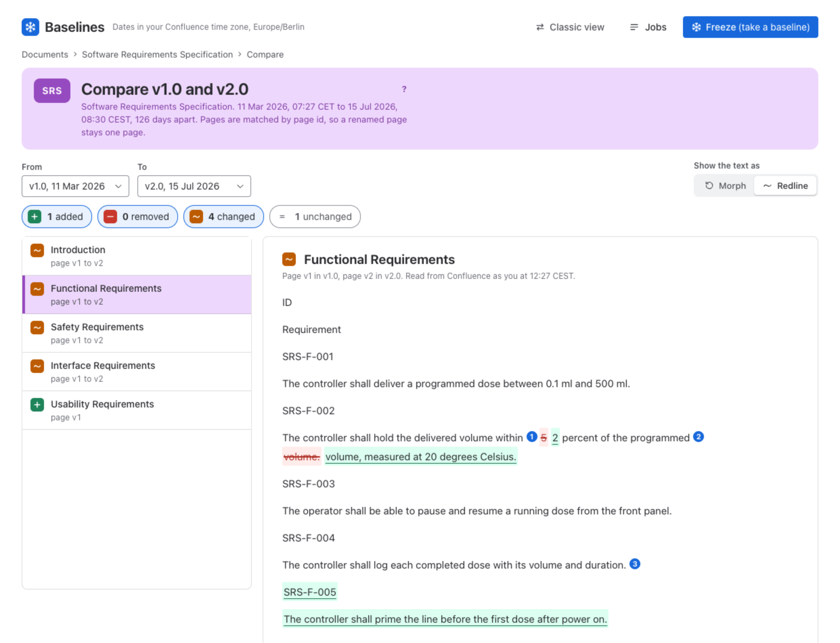Open the help question mark icon

pos(404,89)
